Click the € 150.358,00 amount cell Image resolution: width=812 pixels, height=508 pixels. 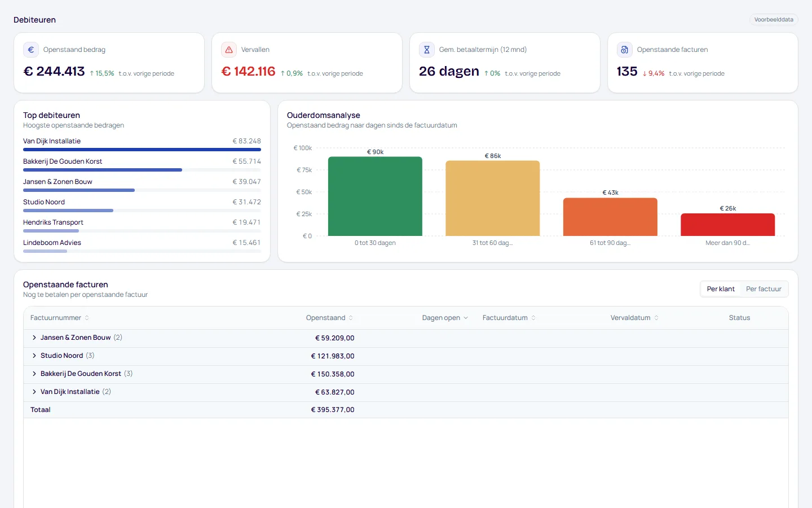(333, 374)
